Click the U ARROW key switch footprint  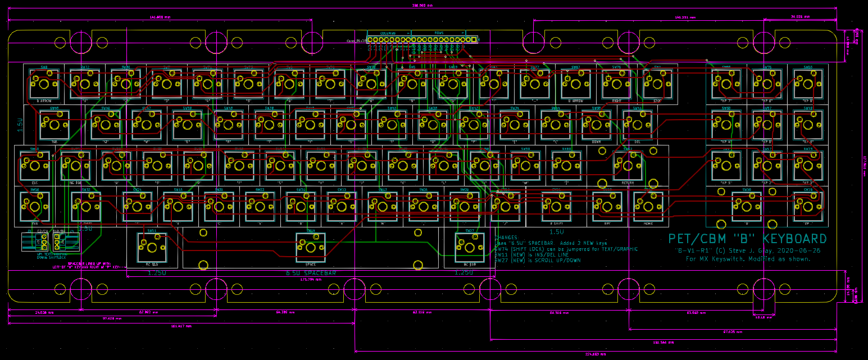click(575, 84)
